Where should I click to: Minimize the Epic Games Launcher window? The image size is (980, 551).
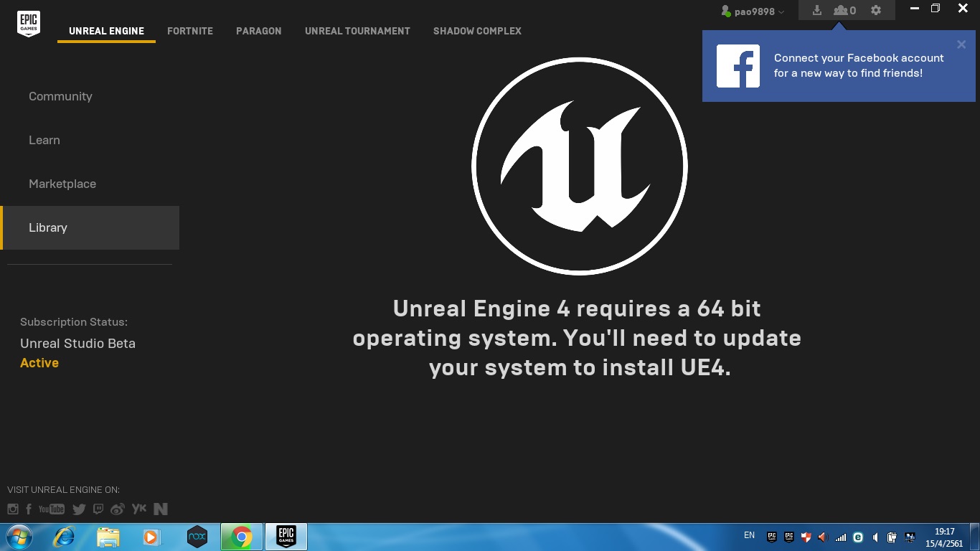[915, 9]
